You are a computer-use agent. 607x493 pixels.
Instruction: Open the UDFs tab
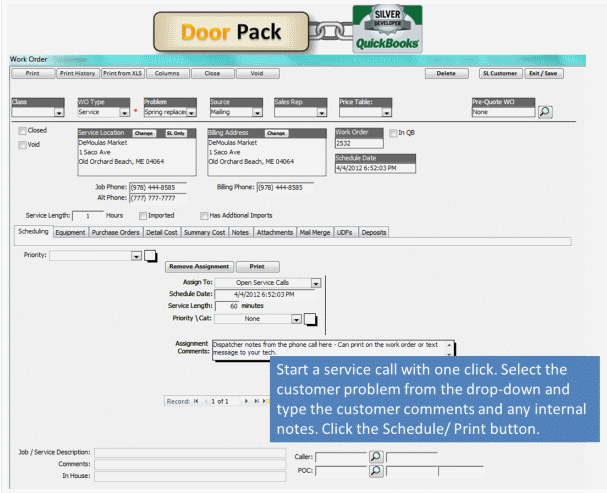pyautogui.click(x=345, y=232)
